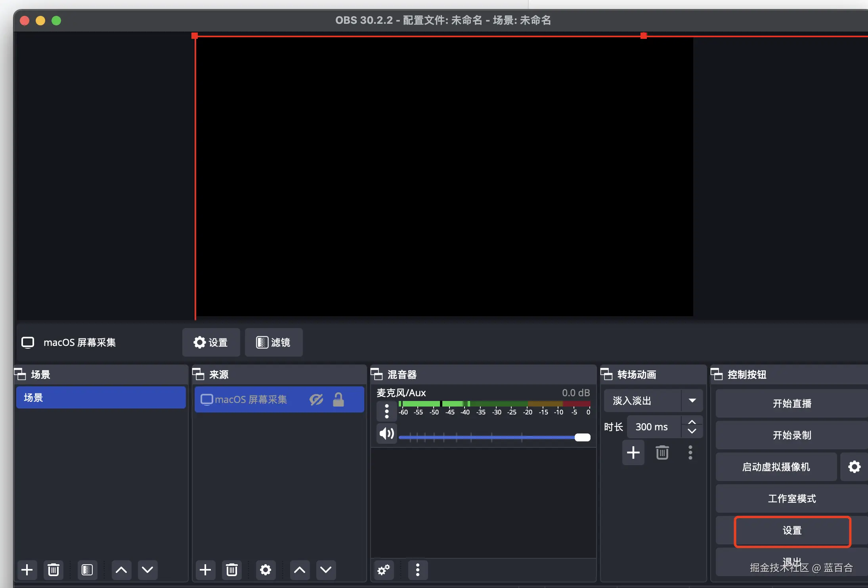Open scene filters icon in Scenes panel
The width and height of the screenshot is (868, 588).
[87, 570]
